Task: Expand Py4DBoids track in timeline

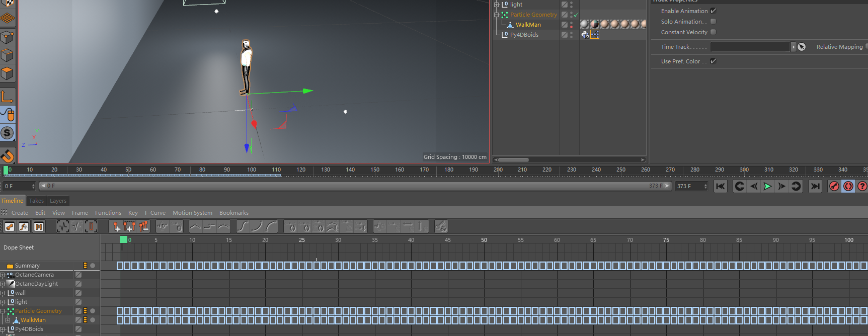Action: 3,329
